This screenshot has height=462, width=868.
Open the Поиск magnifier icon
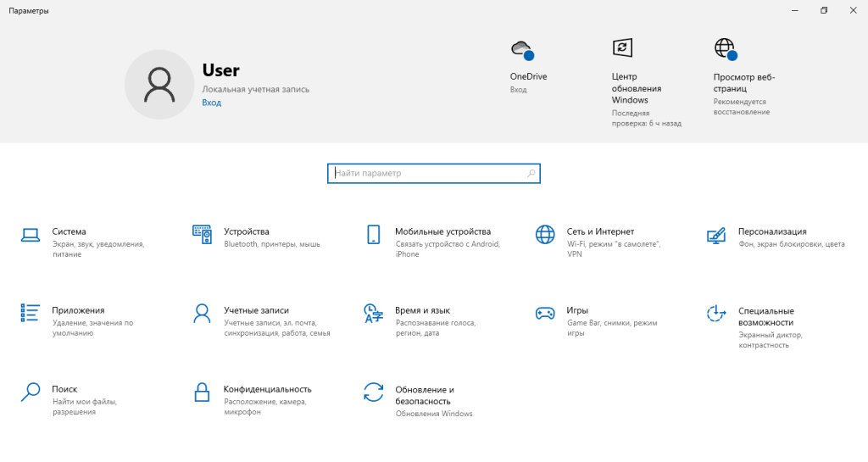(x=31, y=392)
